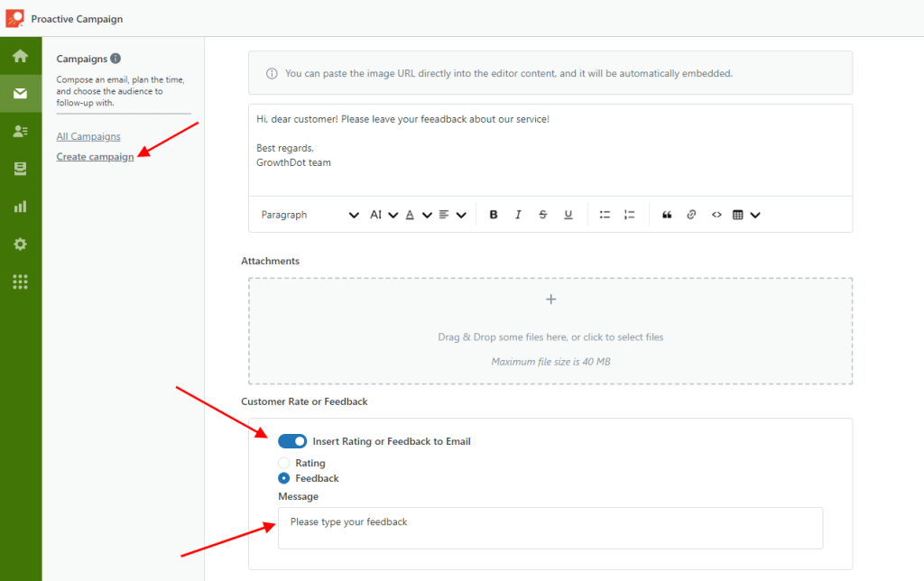
Task: View the Analytics chart icon in sidebar
Action: (x=18, y=206)
